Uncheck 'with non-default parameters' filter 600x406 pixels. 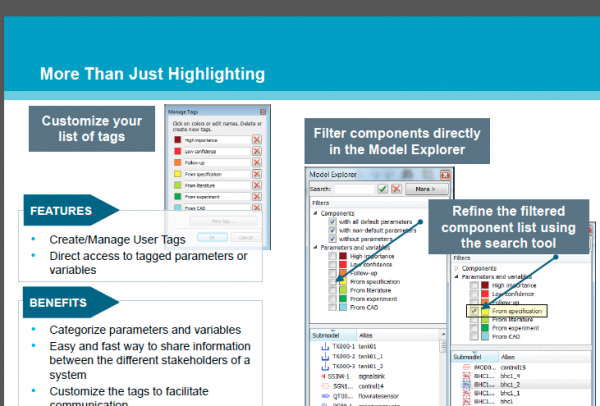tap(333, 231)
